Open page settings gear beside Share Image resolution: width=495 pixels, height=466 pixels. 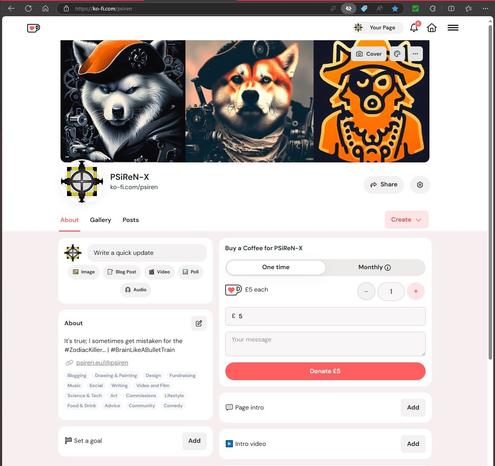tap(420, 185)
